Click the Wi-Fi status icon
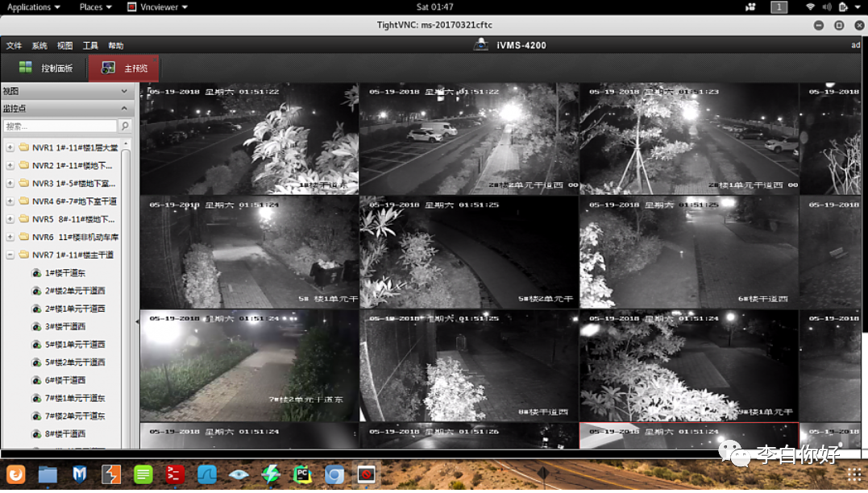This screenshot has height=493, width=868. pyautogui.click(x=810, y=6)
